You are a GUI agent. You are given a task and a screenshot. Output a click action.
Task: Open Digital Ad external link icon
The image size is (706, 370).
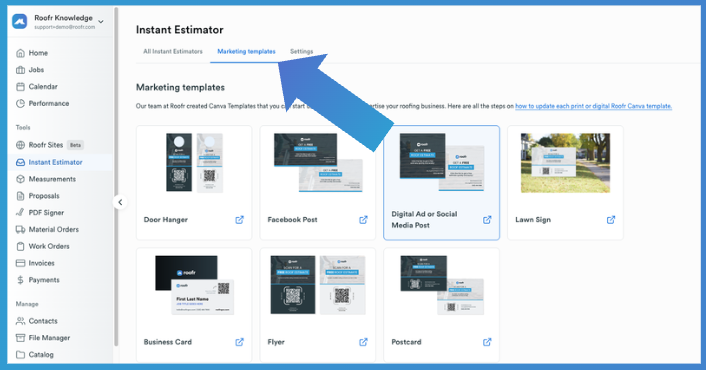[x=487, y=220]
